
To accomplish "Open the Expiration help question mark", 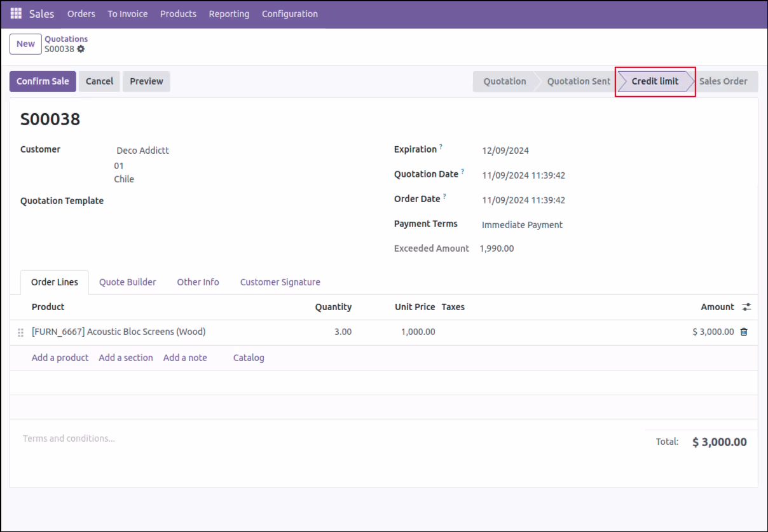I will (x=441, y=147).
